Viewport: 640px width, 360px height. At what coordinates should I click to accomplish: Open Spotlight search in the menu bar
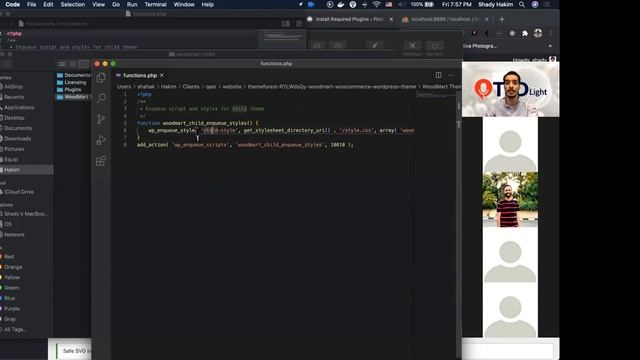[x=522, y=4]
